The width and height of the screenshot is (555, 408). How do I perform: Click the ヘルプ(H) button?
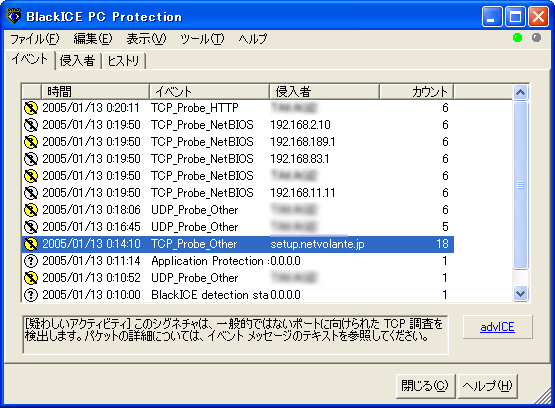click(x=487, y=386)
